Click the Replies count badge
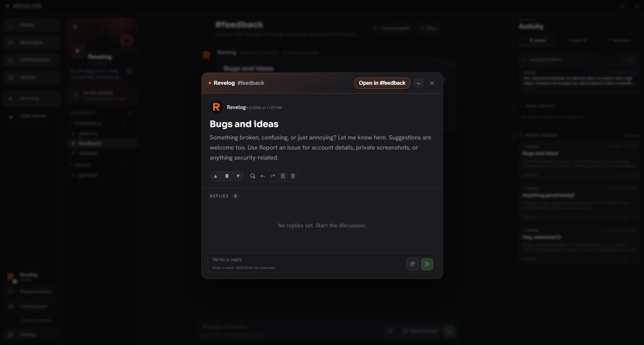 point(235,196)
